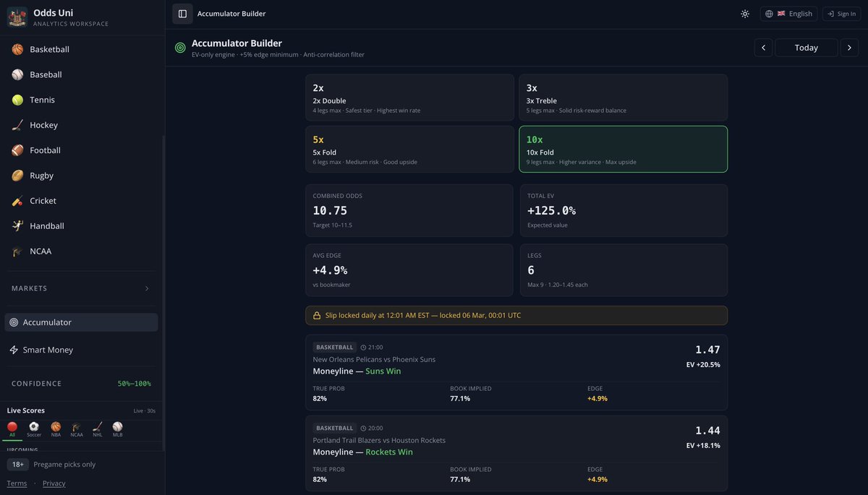Open the Terms link
The image size is (868, 495).
(17, 483)
